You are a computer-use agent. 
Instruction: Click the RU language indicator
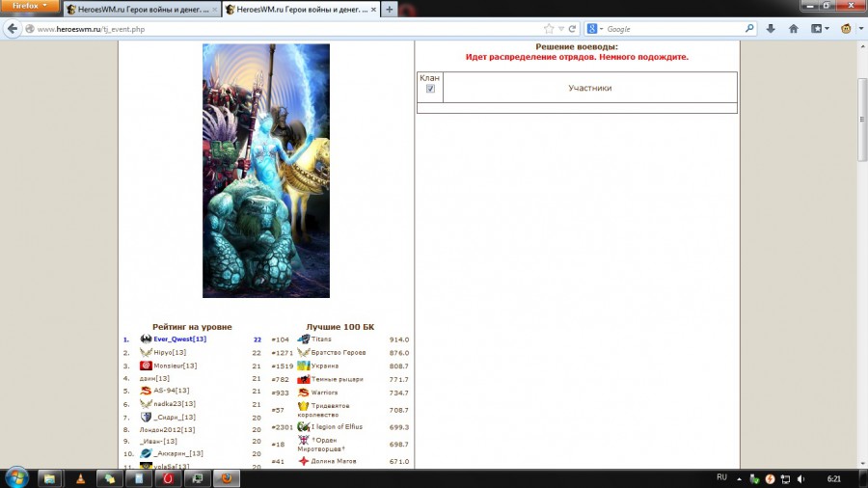point(721,477)
